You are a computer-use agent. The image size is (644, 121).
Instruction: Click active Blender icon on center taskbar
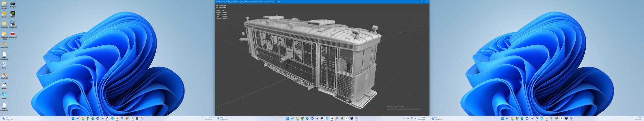[332, 118]
